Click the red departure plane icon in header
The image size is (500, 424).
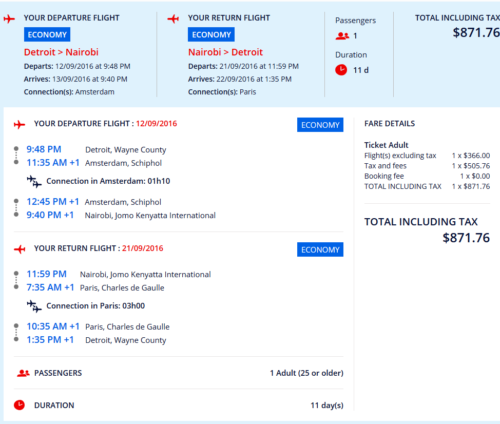9,18
